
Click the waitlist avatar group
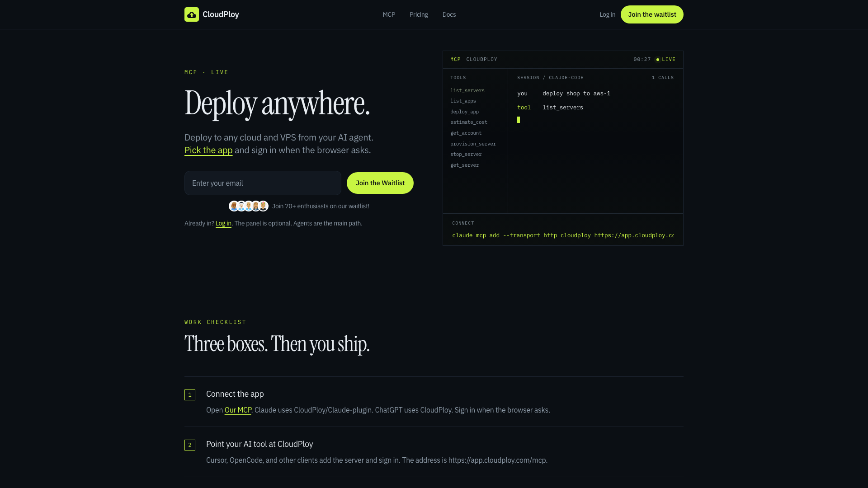click(249, 206)
